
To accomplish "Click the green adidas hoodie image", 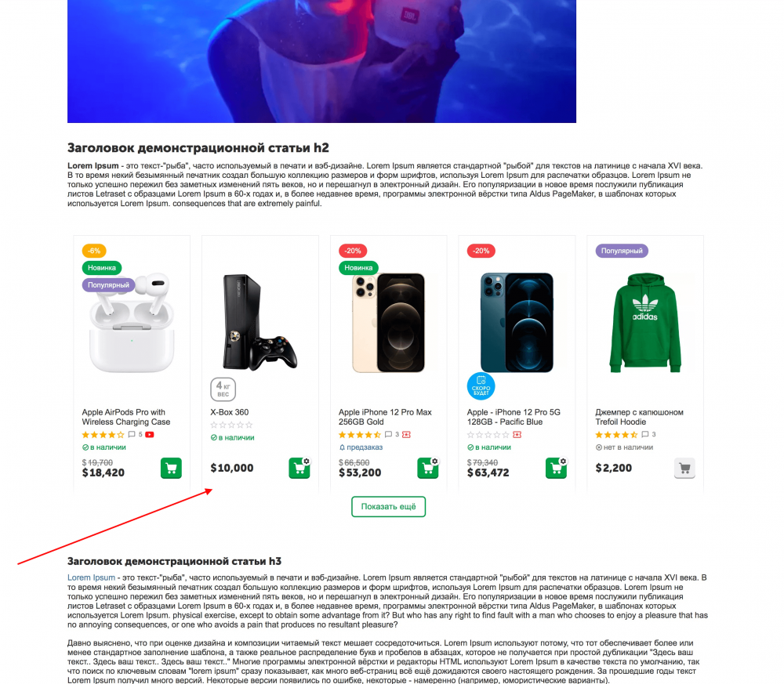I will click(645, 323).
